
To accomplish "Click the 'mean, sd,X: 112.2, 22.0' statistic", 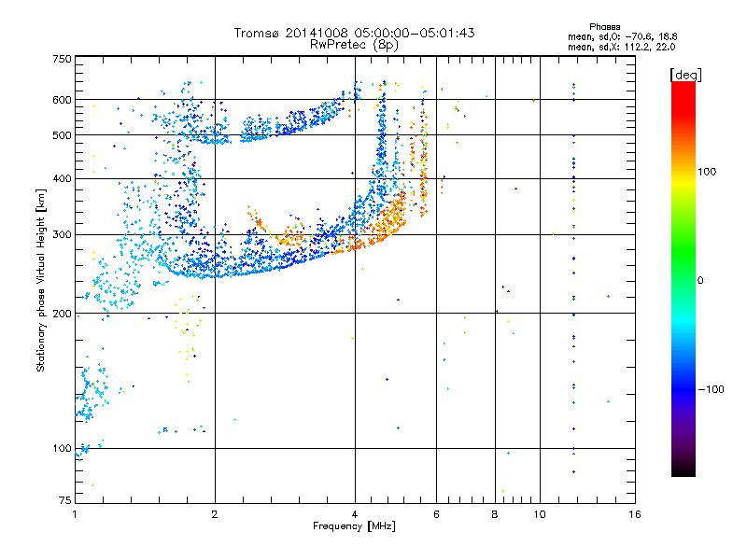I will point(621,47).
